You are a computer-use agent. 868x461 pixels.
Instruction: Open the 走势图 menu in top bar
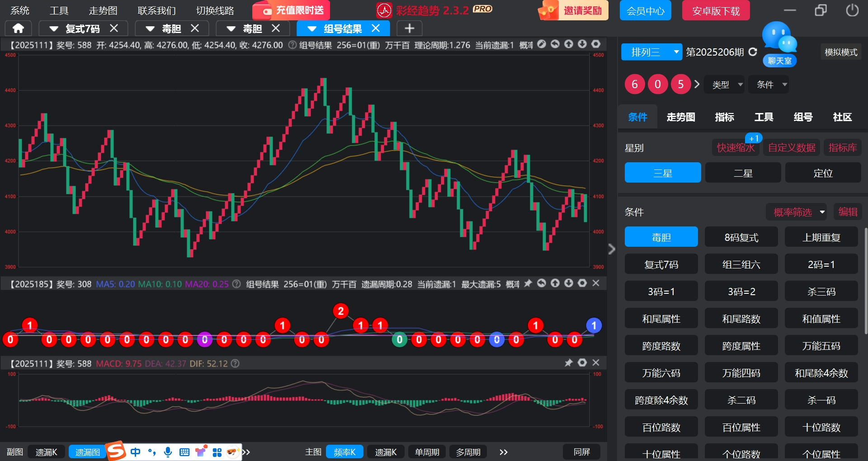[103, 10]
